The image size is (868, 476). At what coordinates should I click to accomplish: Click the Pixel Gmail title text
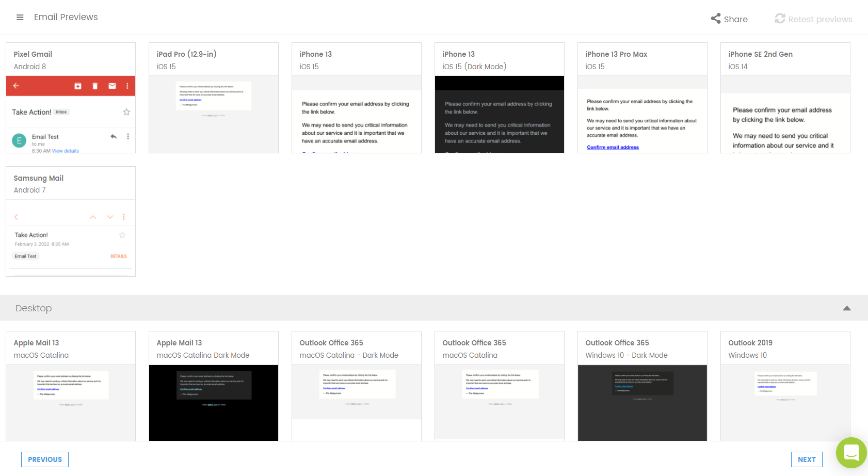[33, 54]
